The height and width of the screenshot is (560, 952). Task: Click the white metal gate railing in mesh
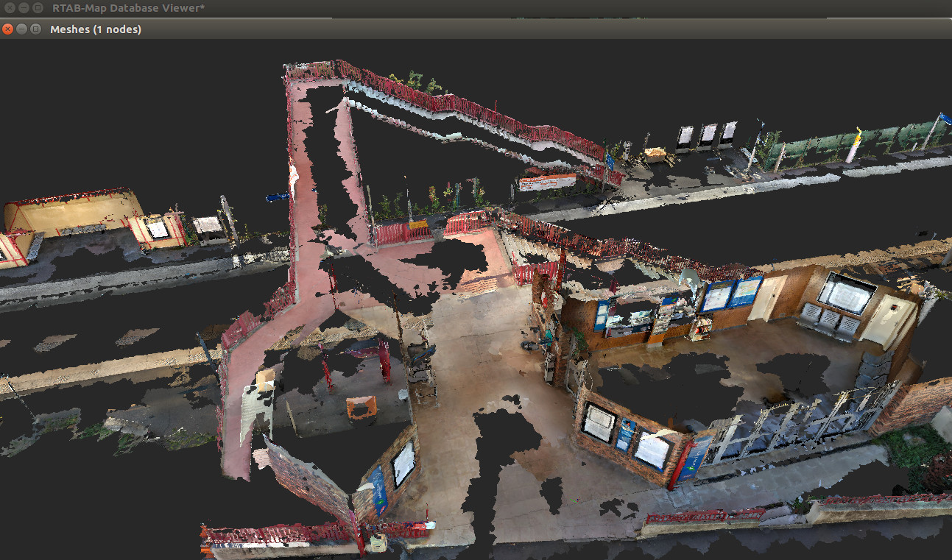[795, 423]
